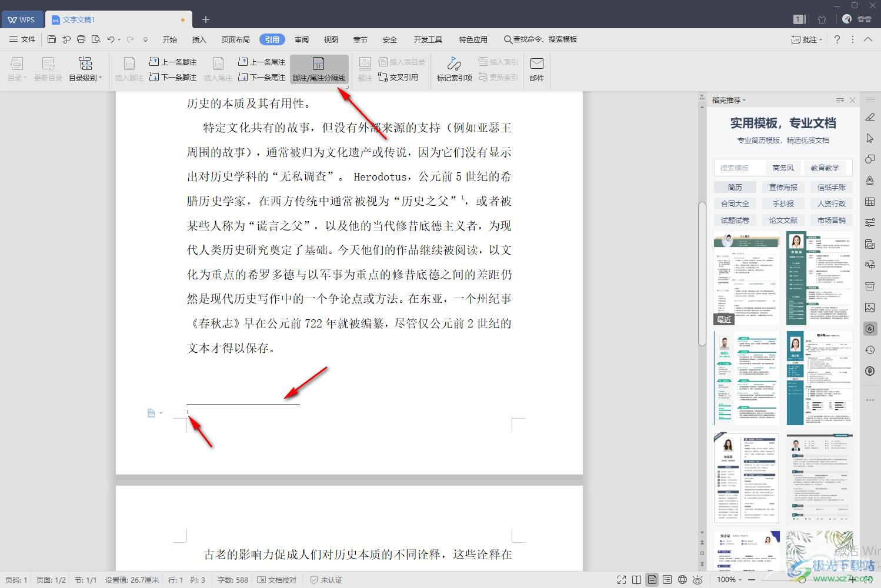Viewport: 881px width, 588px height.
Task: Close the 稻壳推荐 side panel
Action: pyautogui.click(x=852, y=100)
